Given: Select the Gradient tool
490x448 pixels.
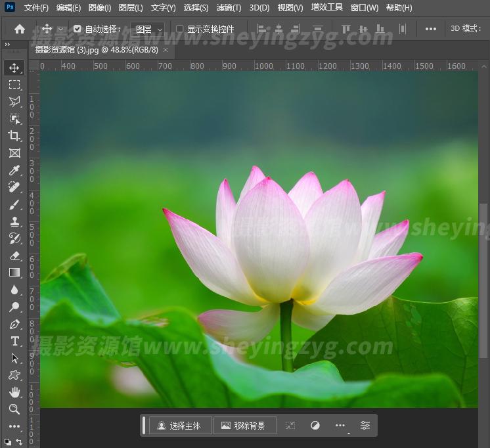Looking at the screenshot, I should (14, 273).
